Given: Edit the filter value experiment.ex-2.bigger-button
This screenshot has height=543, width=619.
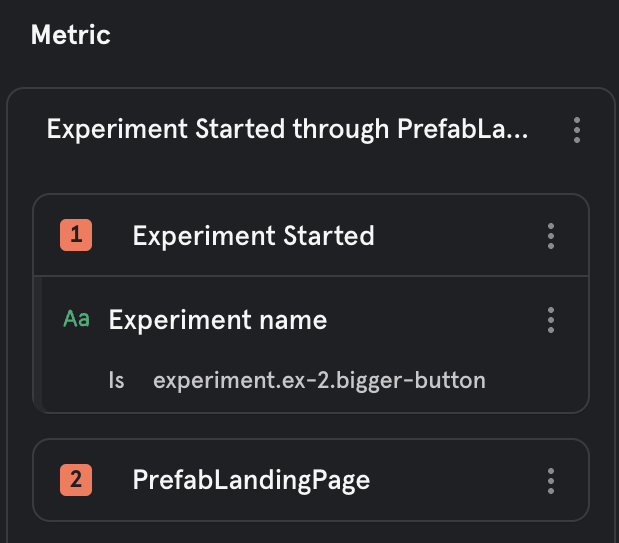Looking at the screenshot, I should [319, 381].
